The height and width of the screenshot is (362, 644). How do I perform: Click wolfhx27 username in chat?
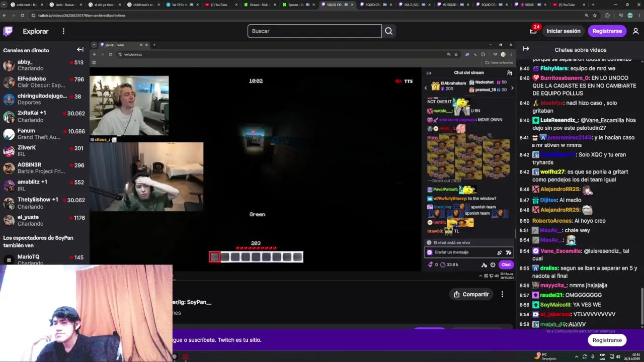[x=552, y=172]
